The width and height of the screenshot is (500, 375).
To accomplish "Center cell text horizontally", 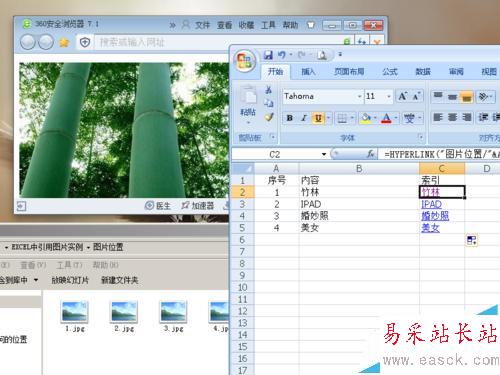I will pos(452,117).
